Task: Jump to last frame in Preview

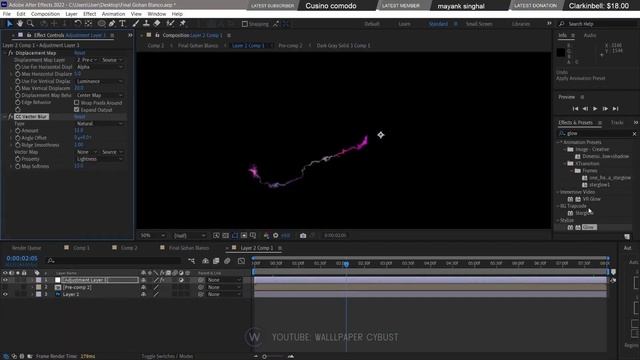Action: pos(616,109)
